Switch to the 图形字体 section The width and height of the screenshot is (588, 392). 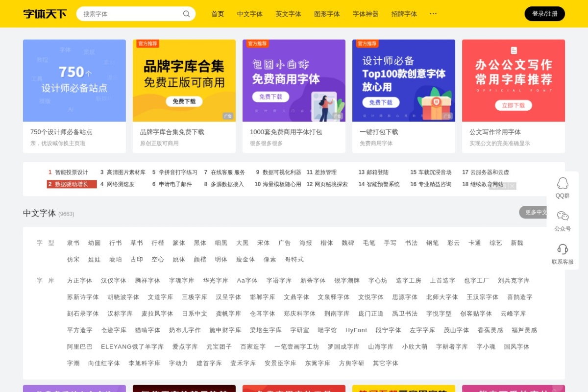tap(327, 14)
